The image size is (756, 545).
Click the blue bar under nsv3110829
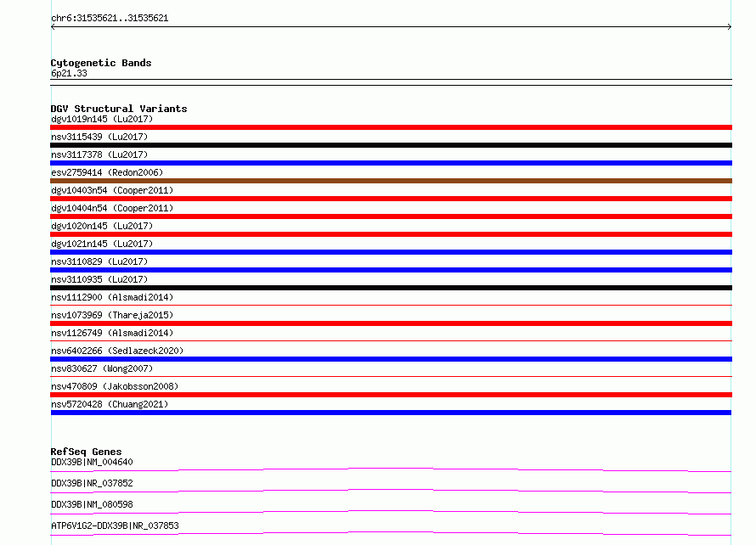pos(391,270)
